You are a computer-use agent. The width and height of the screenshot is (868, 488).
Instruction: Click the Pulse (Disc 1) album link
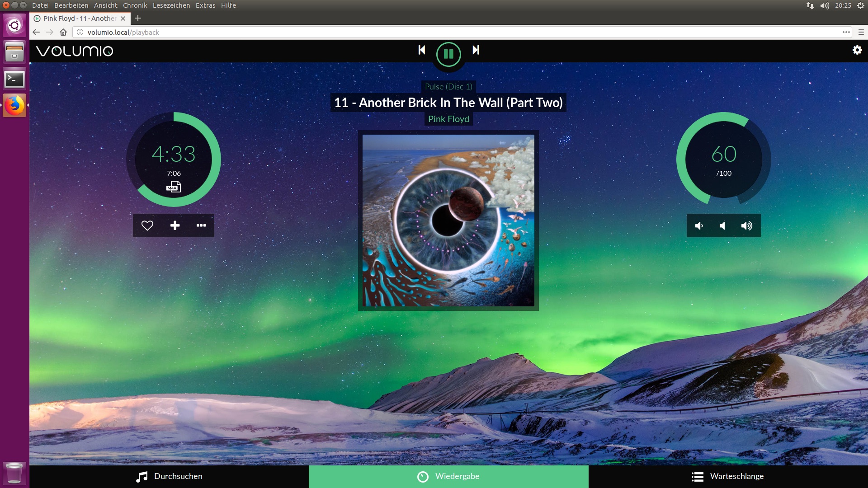click(x=448, y=87)
